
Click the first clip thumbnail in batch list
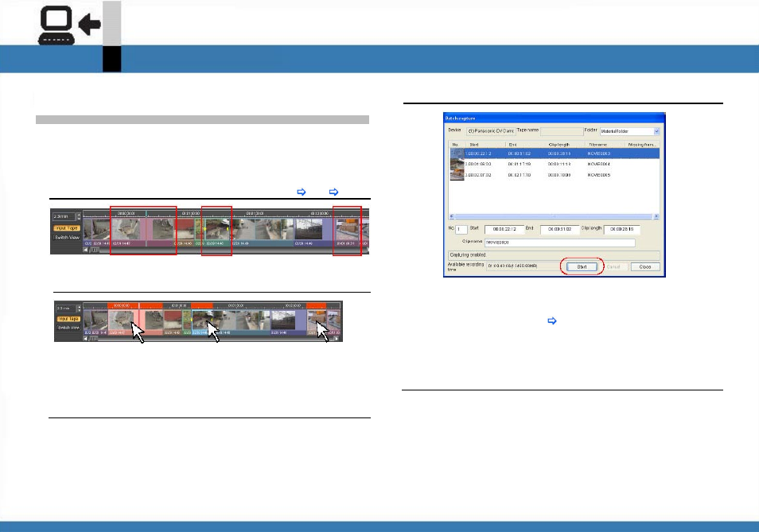pos(457,153)
